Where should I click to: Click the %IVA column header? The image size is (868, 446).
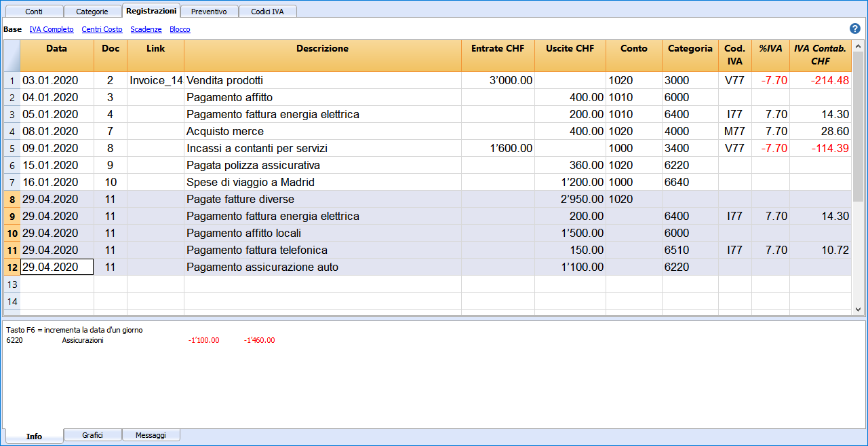[x=770, y=56]
